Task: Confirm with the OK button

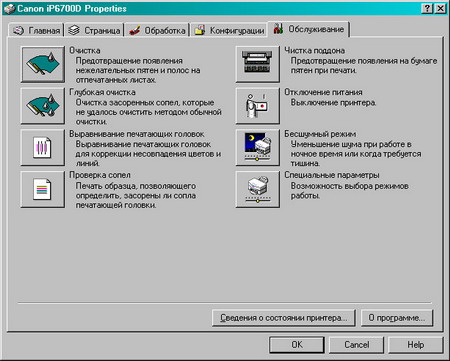Action: [297, 345]
